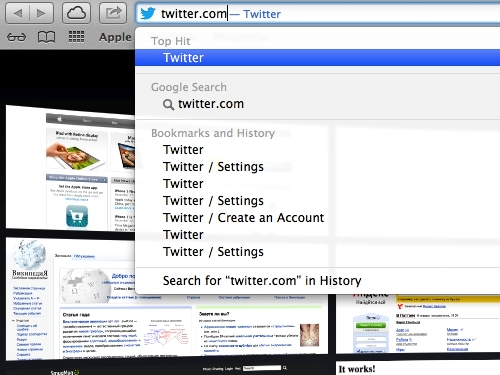This screenshot has height=375, width=500.
Task: Open the Apple website thumbnail in Top Sites
Action: (x=70, y=168)
